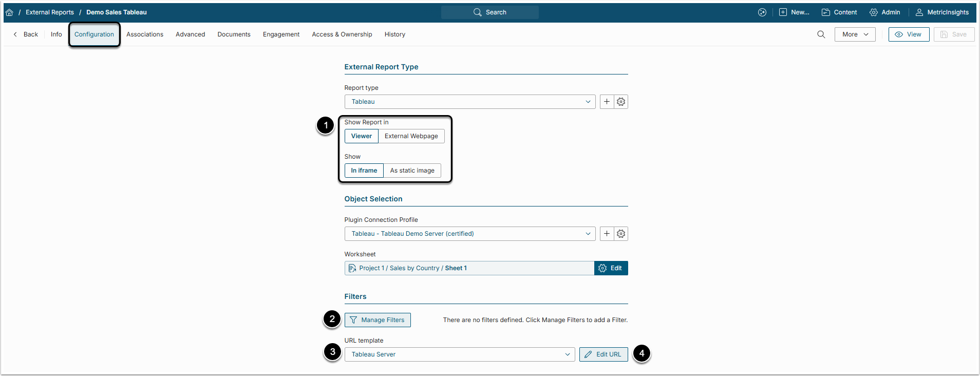
Task: Open the New... menu
Action: tap(794, 12)
